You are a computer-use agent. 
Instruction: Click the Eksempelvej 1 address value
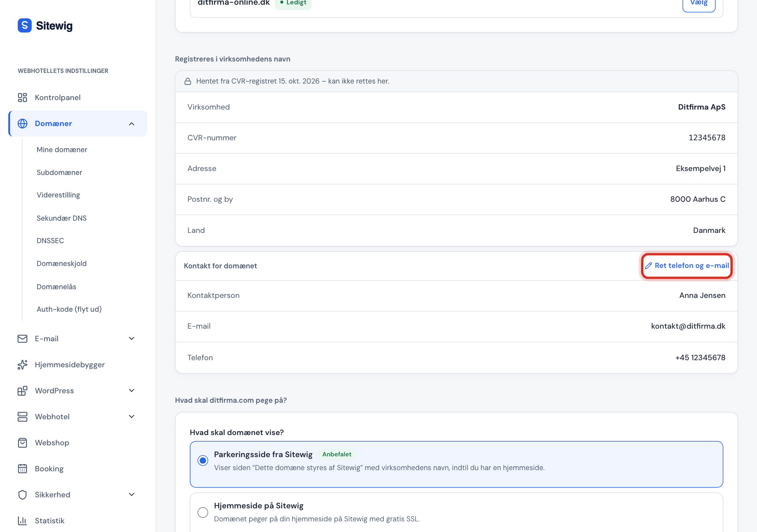click(x=701, y=169)
